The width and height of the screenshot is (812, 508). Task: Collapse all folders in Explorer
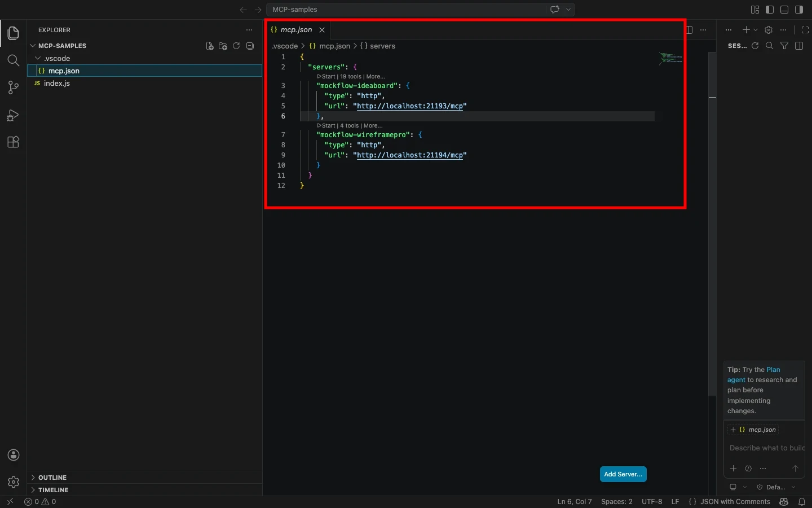tap(250, 46)
